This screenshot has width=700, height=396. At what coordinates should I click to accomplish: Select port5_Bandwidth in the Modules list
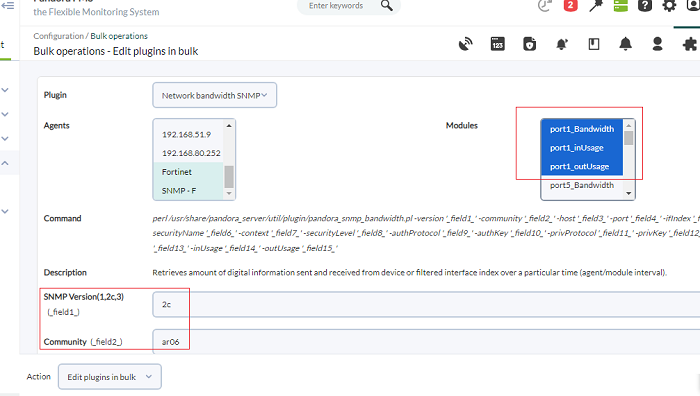coord(582,185)
